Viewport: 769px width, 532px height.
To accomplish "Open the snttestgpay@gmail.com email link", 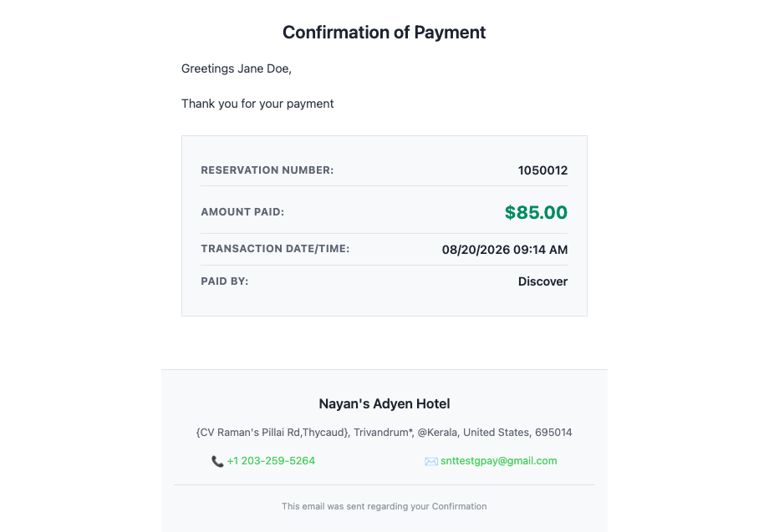I will [499, 461].
